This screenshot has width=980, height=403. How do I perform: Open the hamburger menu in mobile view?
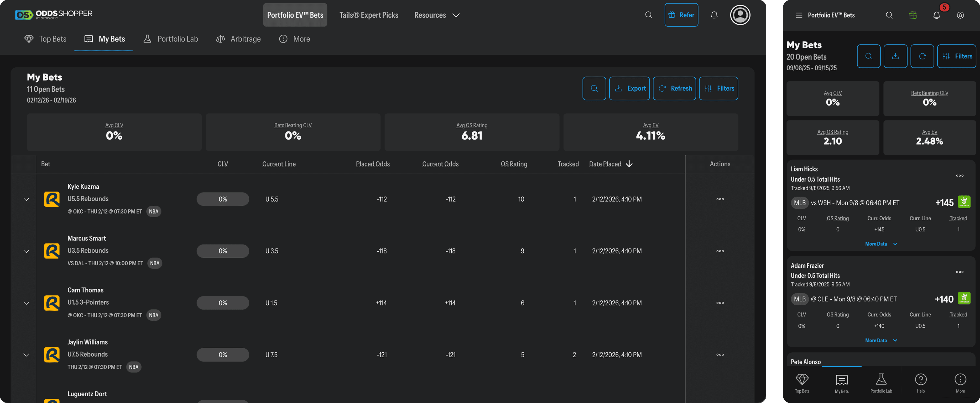[799, 15]
